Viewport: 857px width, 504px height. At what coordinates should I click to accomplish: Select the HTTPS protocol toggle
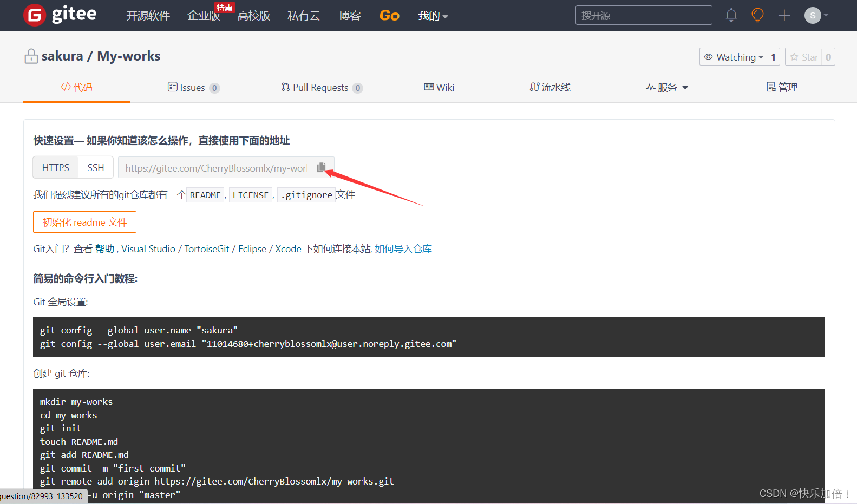pyautogui.click(x=56, y=167)
